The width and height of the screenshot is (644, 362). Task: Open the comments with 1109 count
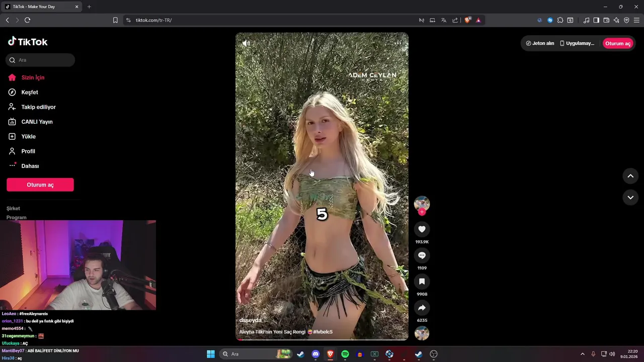point(422,255)
